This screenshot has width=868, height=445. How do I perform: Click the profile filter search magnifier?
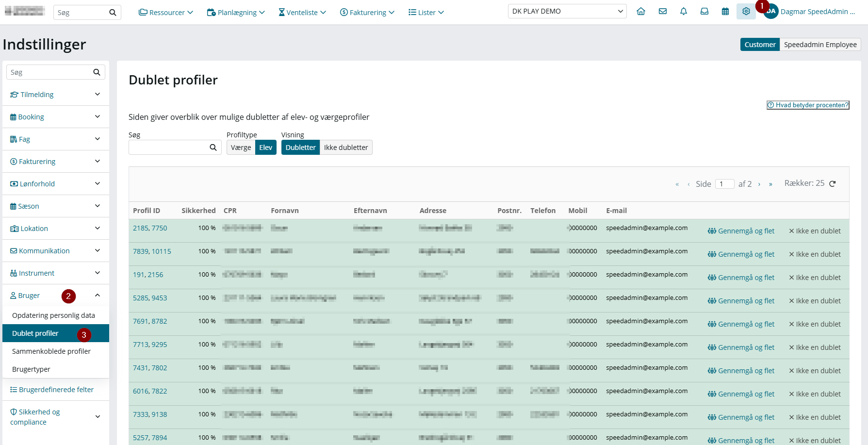pos(213,148)
